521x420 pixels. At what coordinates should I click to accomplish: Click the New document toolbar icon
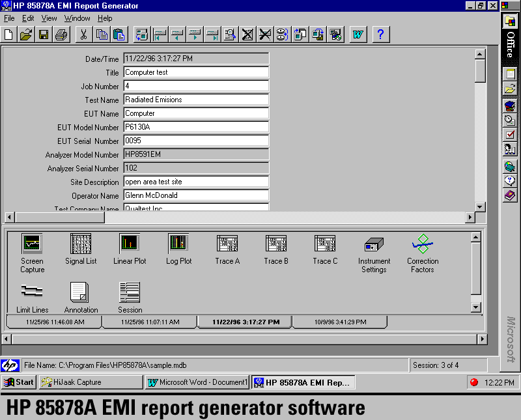8,35
